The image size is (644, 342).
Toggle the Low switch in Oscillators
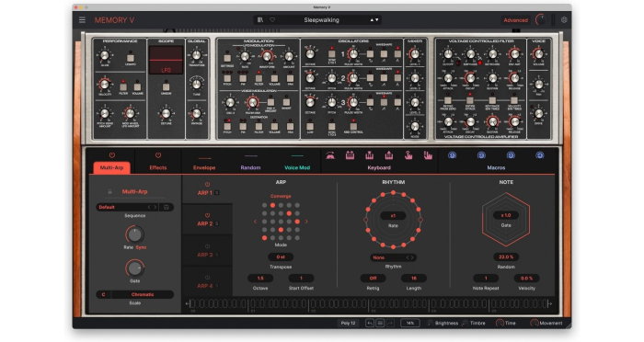310,127
